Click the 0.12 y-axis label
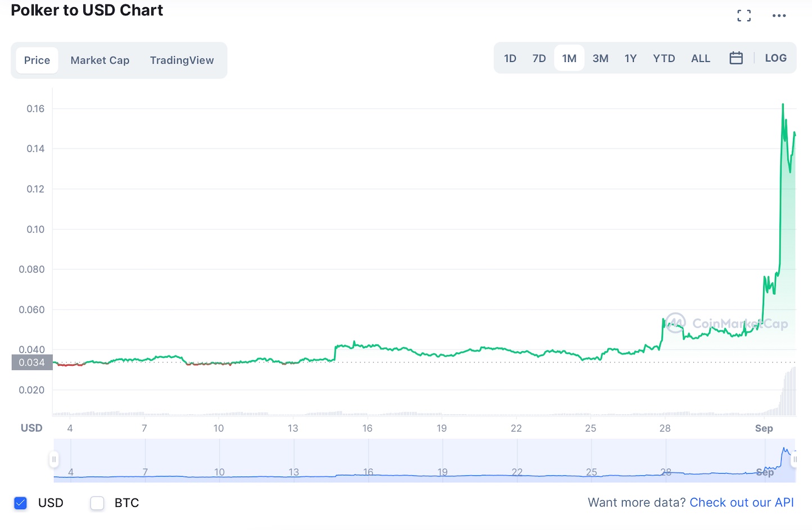Screen dimensions: 812x530 tap(35, 189)
